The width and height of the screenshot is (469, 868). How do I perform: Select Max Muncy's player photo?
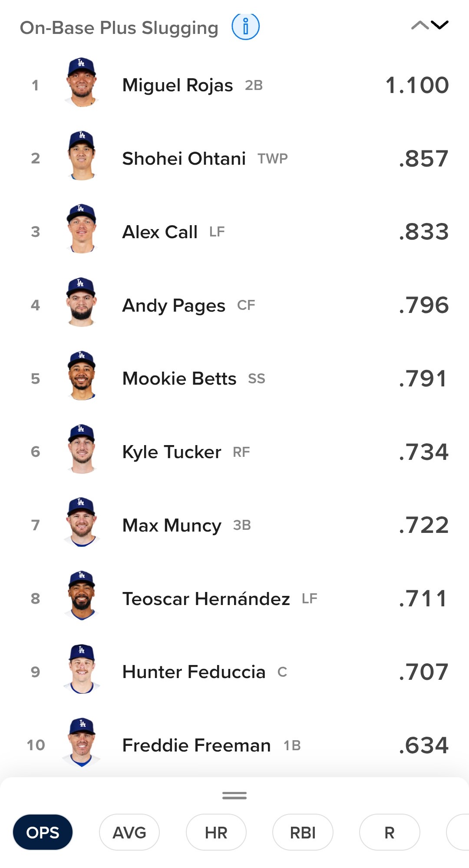pyautogui.click(x=82, y=522)
